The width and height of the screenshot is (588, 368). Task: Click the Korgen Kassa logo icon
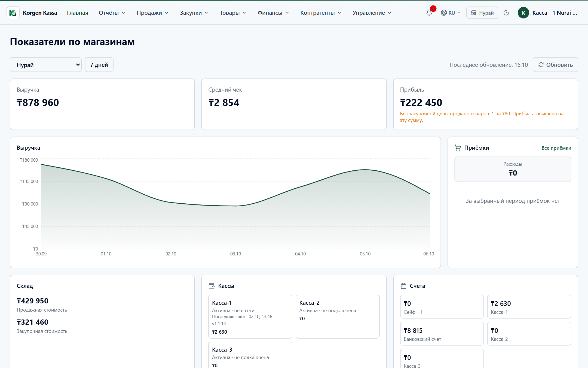pyautogui.click(x=13, y=13)
